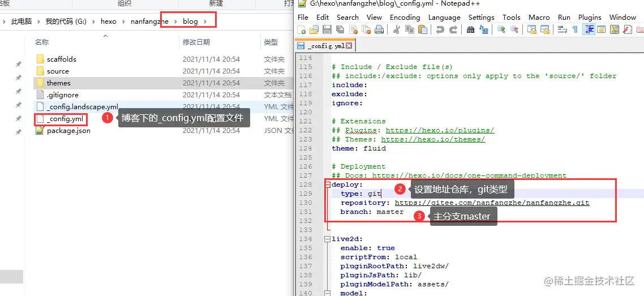Open the Tools menu
This screenshot has width=644, height=296.
tap(512, 17)
